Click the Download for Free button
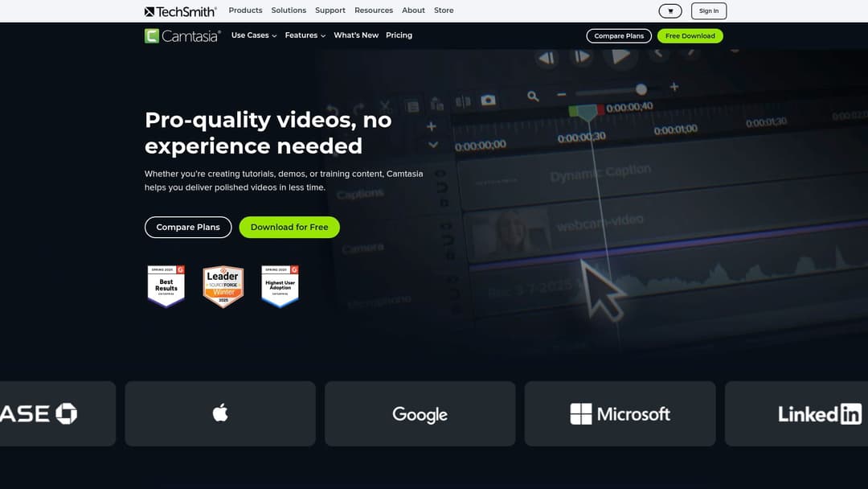The height and width of the screenshot is (489, 868). [x=289, y=227]
